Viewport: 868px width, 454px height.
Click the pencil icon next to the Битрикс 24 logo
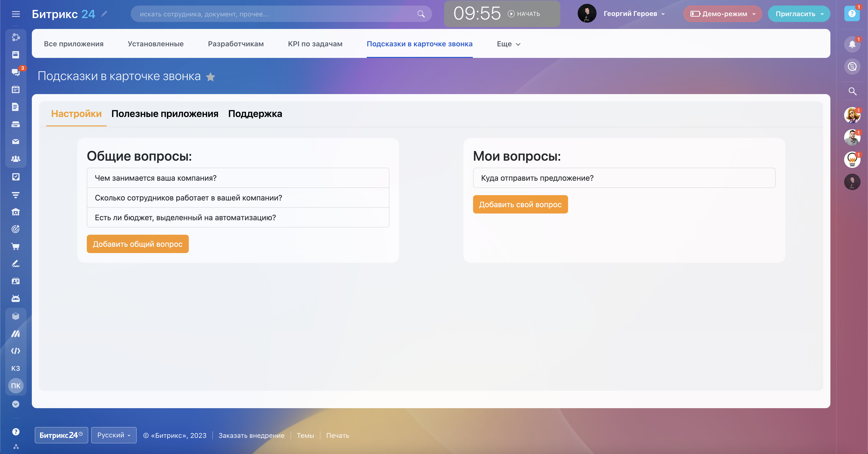(x=104, y=14)
